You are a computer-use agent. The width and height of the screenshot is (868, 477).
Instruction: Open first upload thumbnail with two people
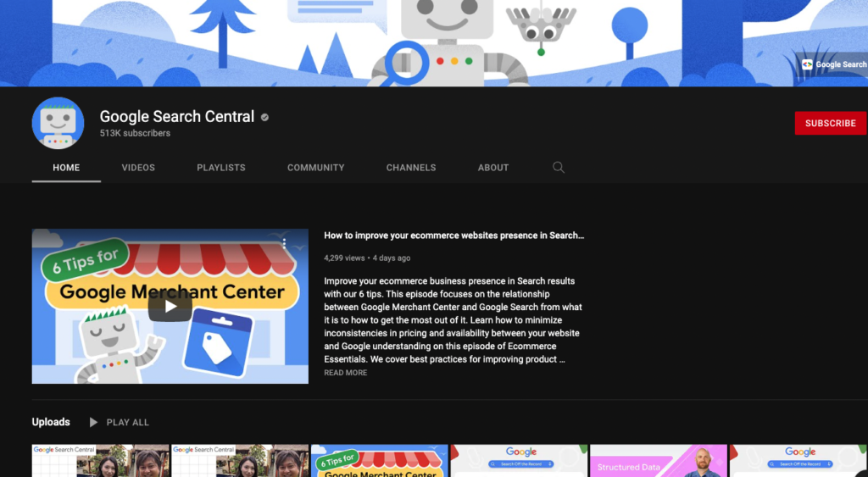pos(100,460)
